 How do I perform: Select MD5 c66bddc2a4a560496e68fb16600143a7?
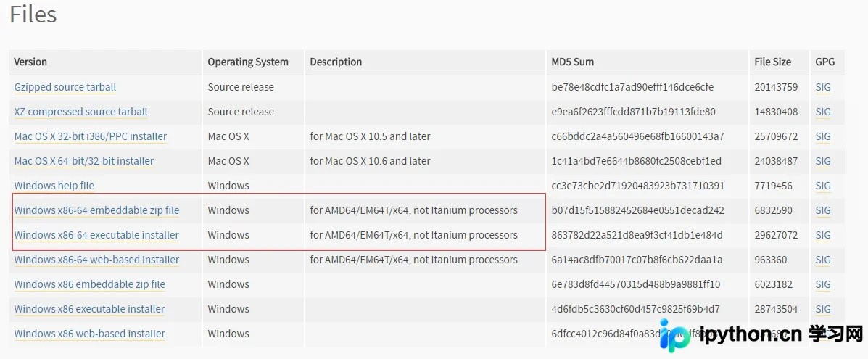[637, 136]
